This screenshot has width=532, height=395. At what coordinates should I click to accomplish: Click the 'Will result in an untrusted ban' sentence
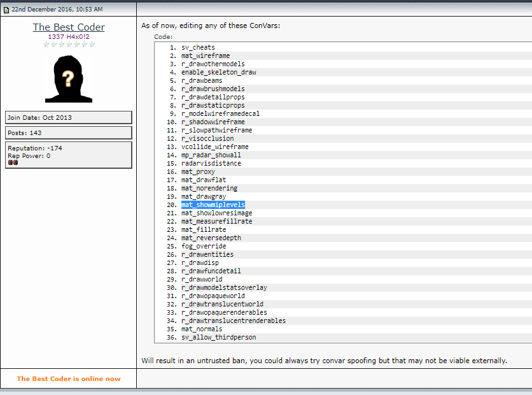(x=324, y=361)
